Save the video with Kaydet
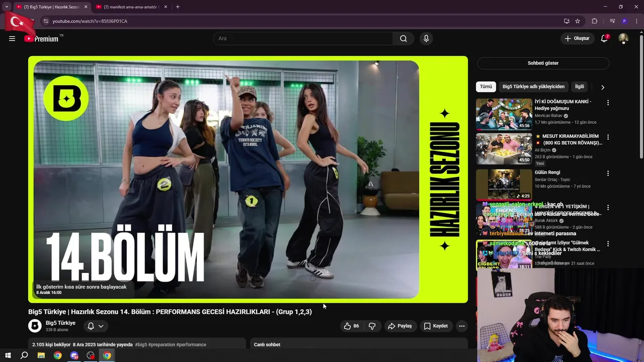644x362 pixels. tap(436, 326)
